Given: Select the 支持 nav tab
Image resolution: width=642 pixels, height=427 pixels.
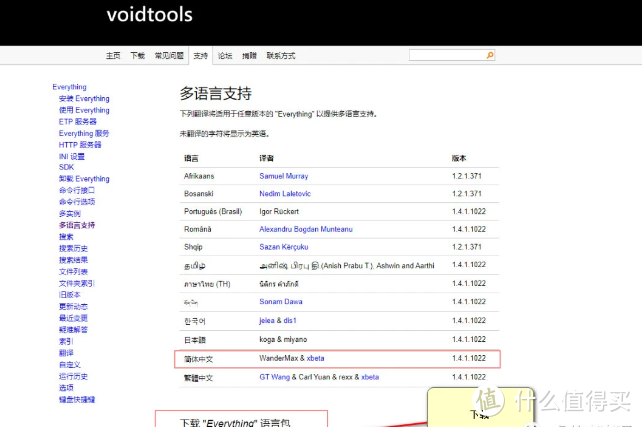Looking at the screenshot, I should [201, 56].
